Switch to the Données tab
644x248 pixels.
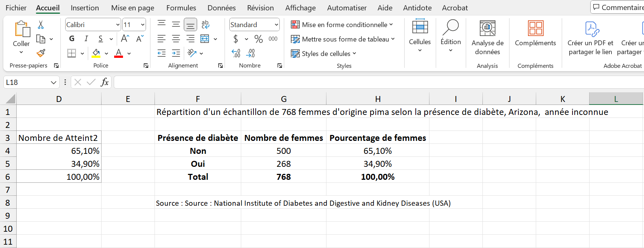tap(222, 8)
